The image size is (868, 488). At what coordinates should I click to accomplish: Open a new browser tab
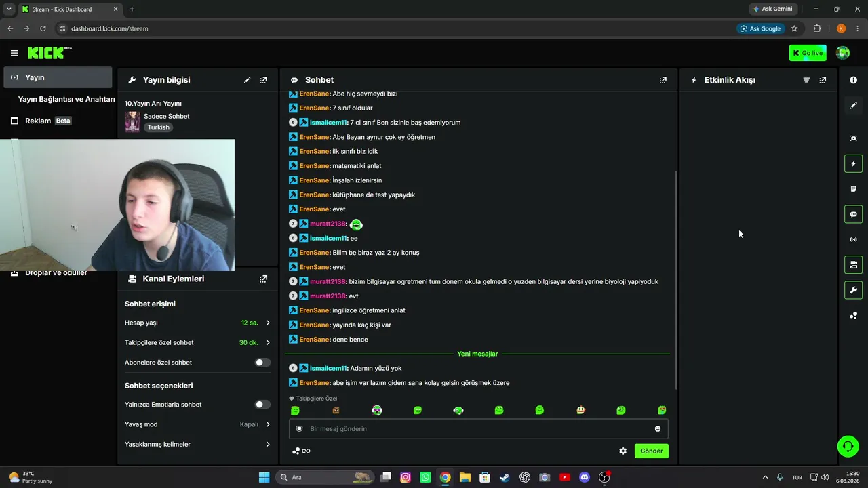click(x=132, y=9)
